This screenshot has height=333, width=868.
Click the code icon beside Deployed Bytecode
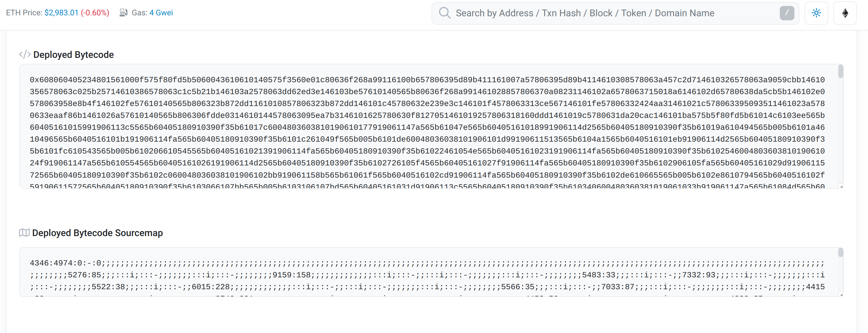[25, 54]
